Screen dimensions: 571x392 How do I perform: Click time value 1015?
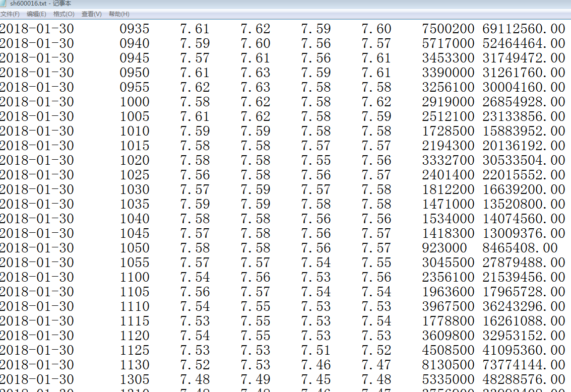(135, 146)
